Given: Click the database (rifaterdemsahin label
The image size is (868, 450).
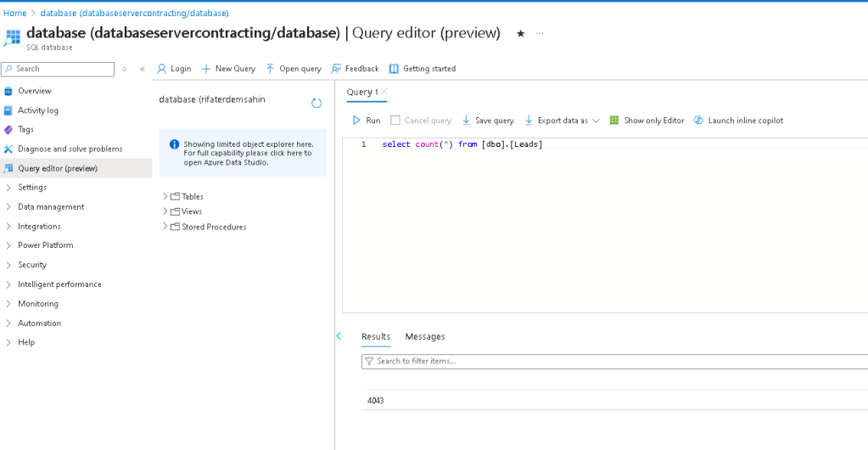Looking at the screenshot, I should coord(213,99).
